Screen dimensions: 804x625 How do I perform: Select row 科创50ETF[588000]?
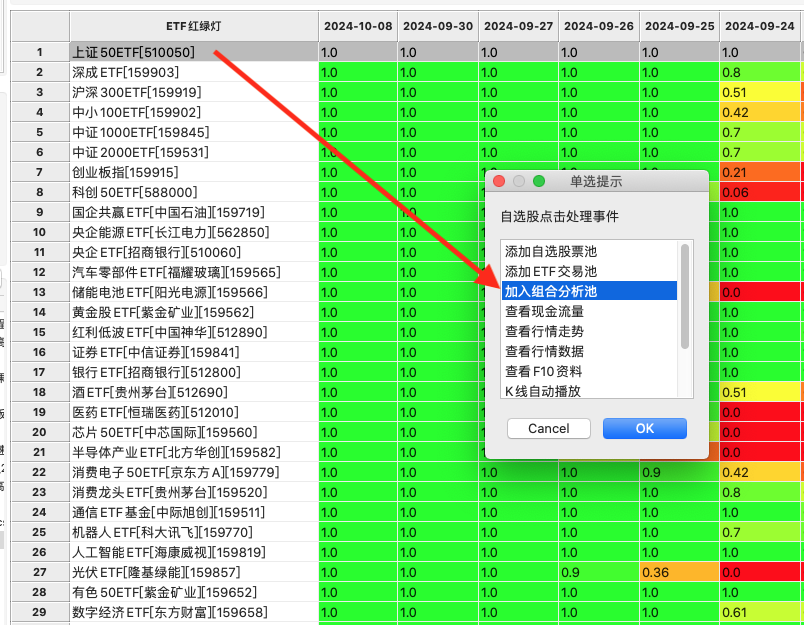[194, 192]
